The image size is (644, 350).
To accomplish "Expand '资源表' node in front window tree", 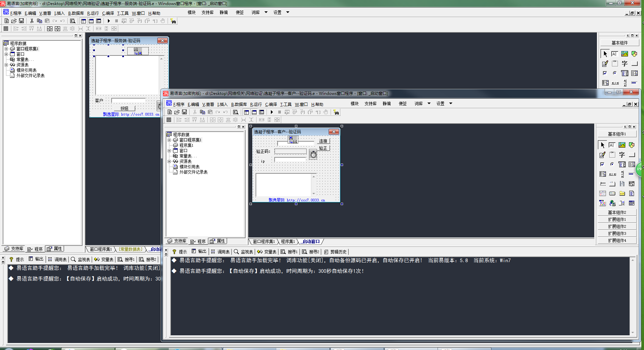I will click(169, 161).
